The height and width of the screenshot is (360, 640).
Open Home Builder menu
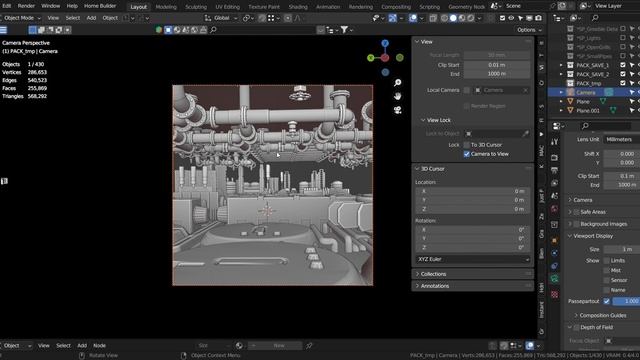click(100, 6)
